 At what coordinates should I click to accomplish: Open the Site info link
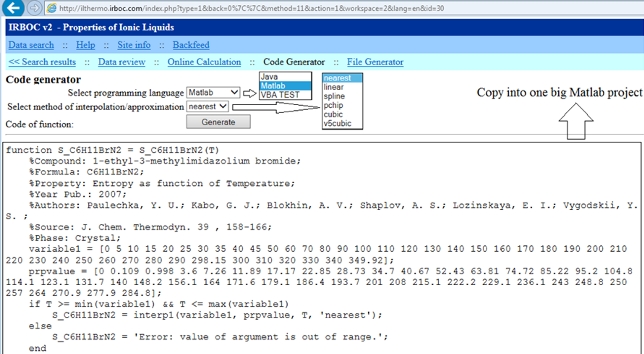pos(134,45)
